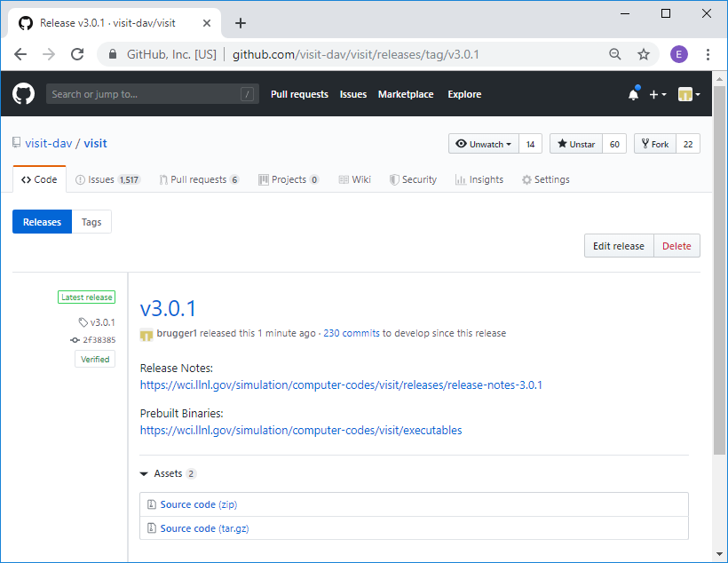Click the padlock site info icon

tap(113, 54)
